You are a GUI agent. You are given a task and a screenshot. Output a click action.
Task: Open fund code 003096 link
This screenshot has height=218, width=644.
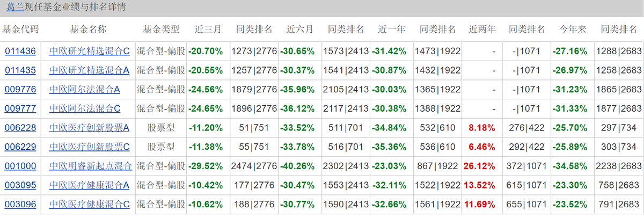(x=20, y=205)
